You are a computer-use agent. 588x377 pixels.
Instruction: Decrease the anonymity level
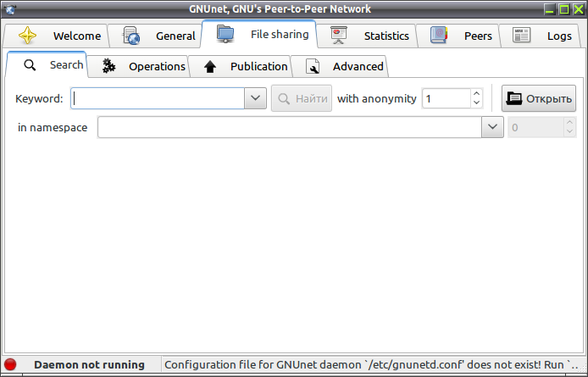pos(477,103)
